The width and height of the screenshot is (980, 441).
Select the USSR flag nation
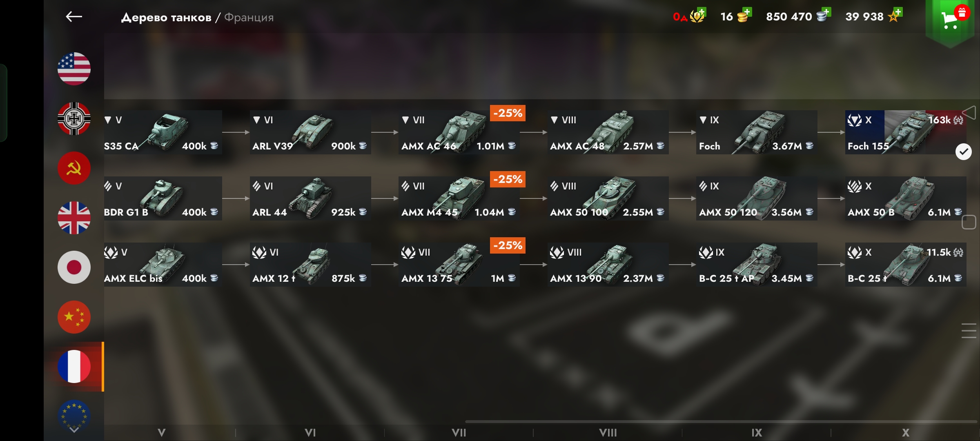pos(74,168)
